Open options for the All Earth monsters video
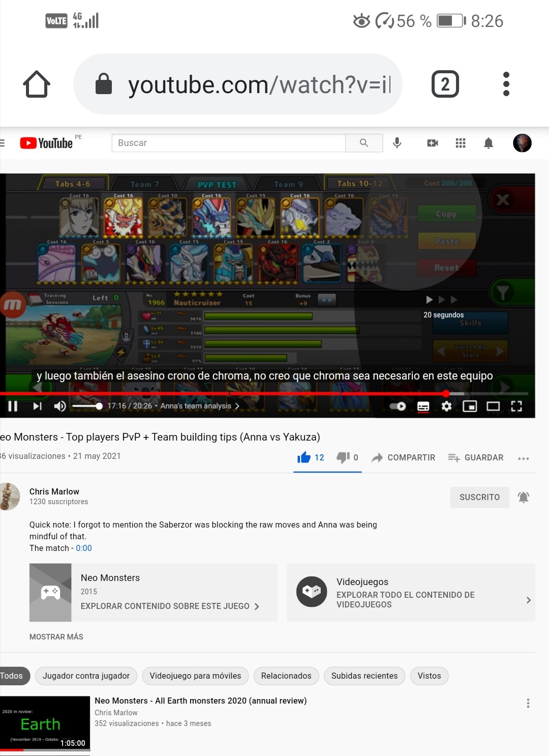 click(x=528, y=703)
